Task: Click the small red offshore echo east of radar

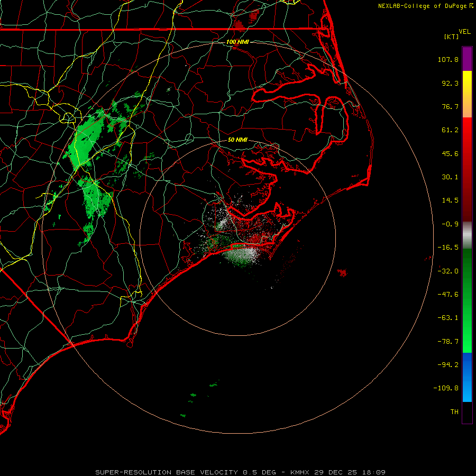Action: pyautogui.click(x=342, y=272)
